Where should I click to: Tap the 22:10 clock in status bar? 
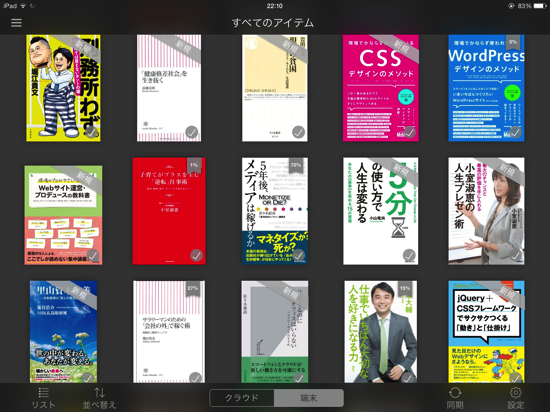point(275,6)
